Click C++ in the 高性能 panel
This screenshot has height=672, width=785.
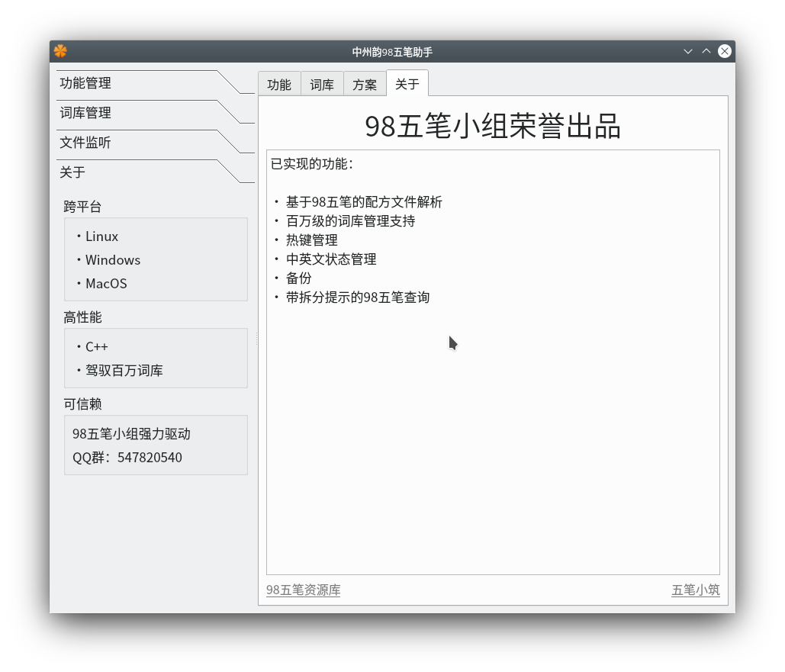coord(97,346)
